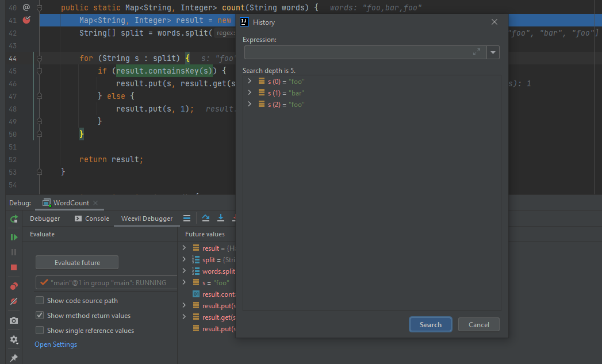Screen dimensions: 602x364
Task: Expand the s = "foo" future value
Action: tap(184, 282)
